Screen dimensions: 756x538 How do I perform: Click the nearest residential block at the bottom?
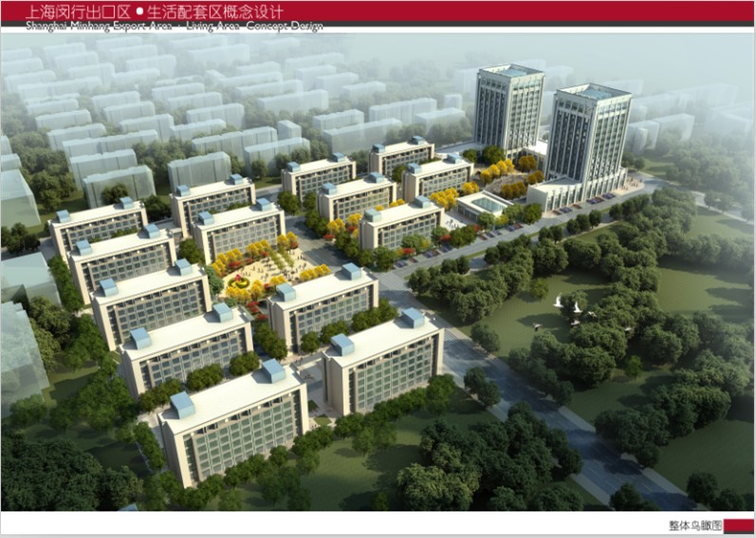tap(234, 429)
